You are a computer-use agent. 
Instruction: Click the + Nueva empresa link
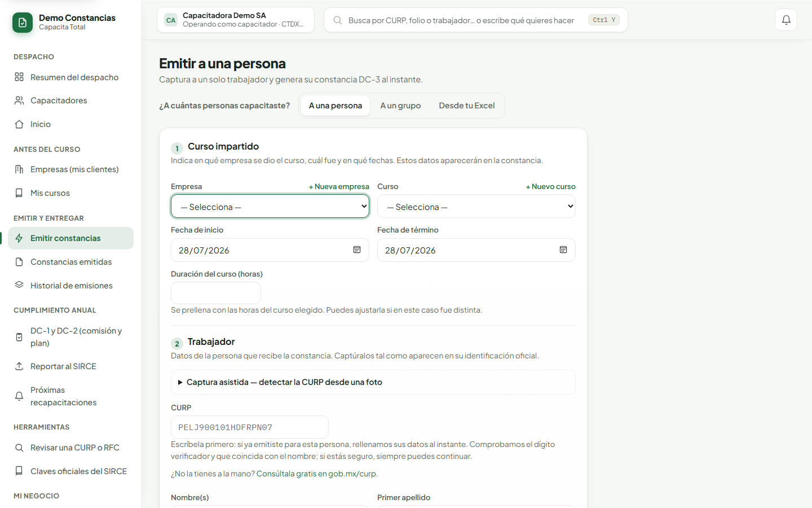point(339,186)
